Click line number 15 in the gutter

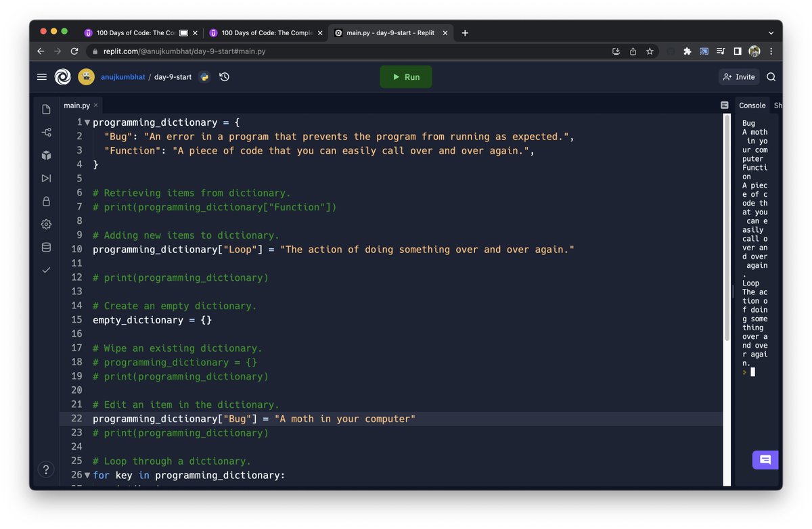[76, 320]
